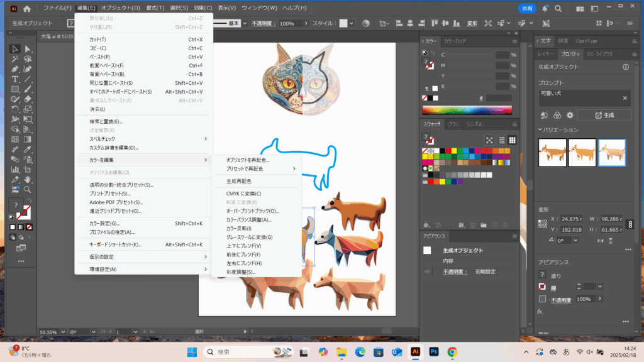Select the Zoom magnifier tool
Image resolution: width=644 pixels, height=362 pixels.
(x=27, y=189)
